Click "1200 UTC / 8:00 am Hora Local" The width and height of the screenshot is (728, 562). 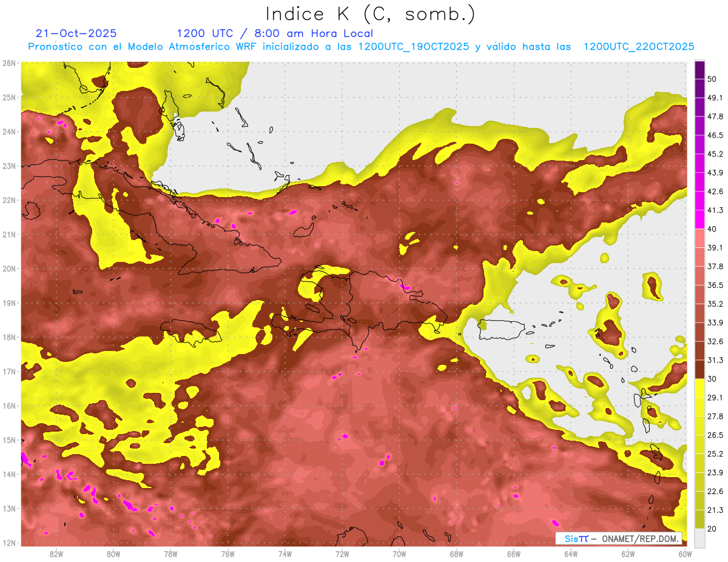(x=275, y=33)
